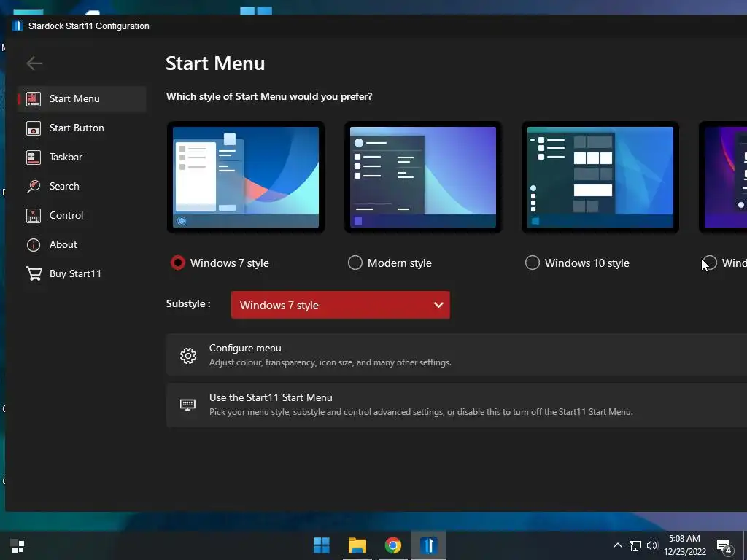
Task: Click the Modern style preview thumbnail
Action: 423,177
